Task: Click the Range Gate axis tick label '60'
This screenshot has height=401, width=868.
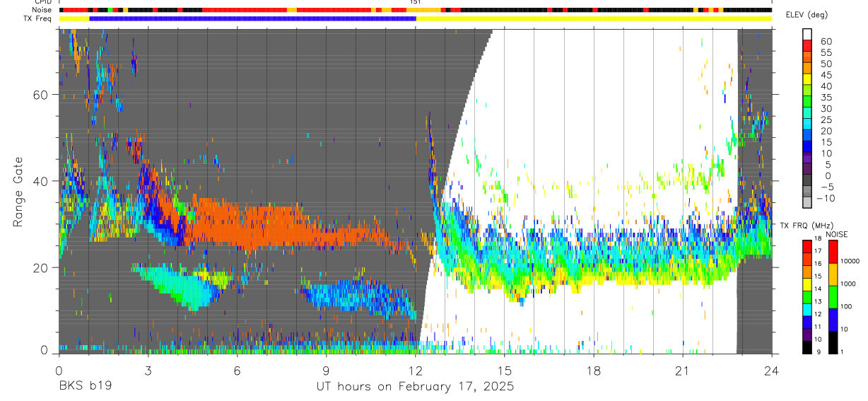Action: (42, 95)
